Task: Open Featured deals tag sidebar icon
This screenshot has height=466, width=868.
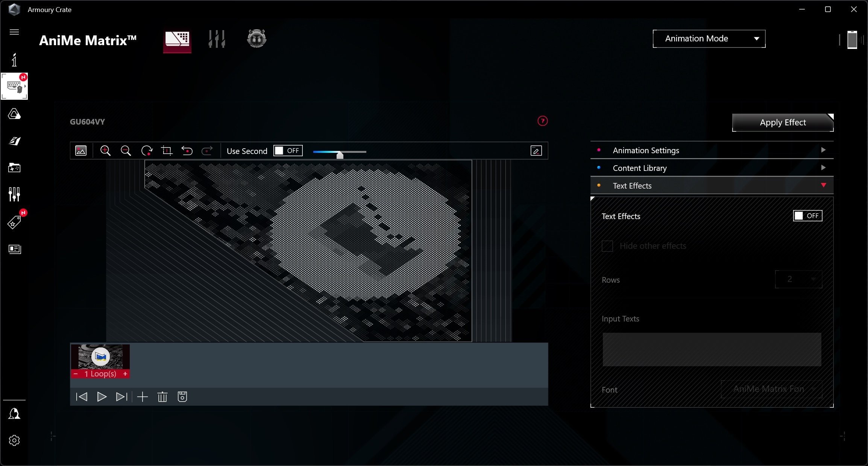Action: (x=14, y=222)
